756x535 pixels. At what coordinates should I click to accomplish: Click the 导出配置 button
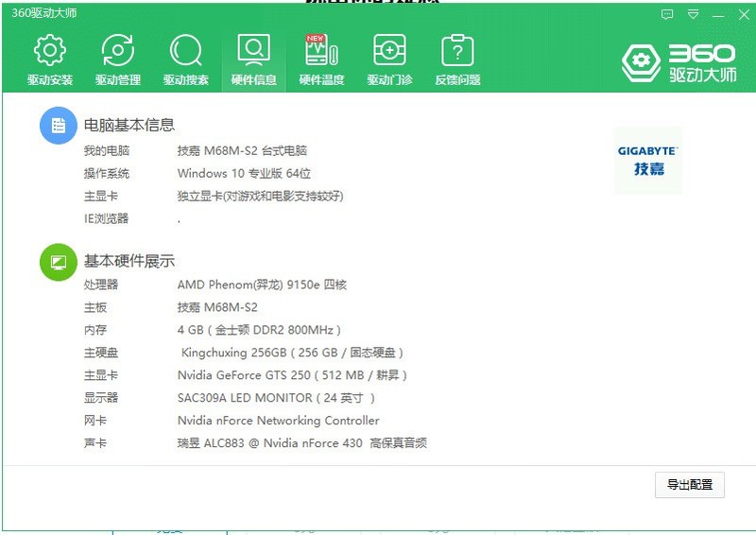point(690,484)
